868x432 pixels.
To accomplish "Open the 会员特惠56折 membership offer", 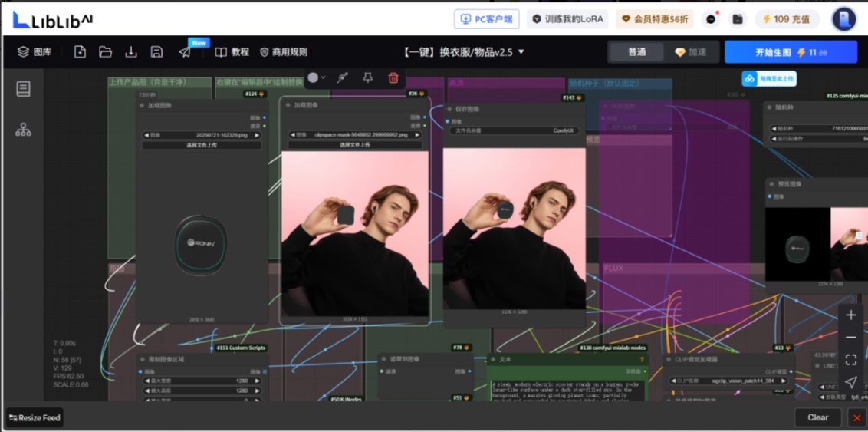I will [654, 19].
